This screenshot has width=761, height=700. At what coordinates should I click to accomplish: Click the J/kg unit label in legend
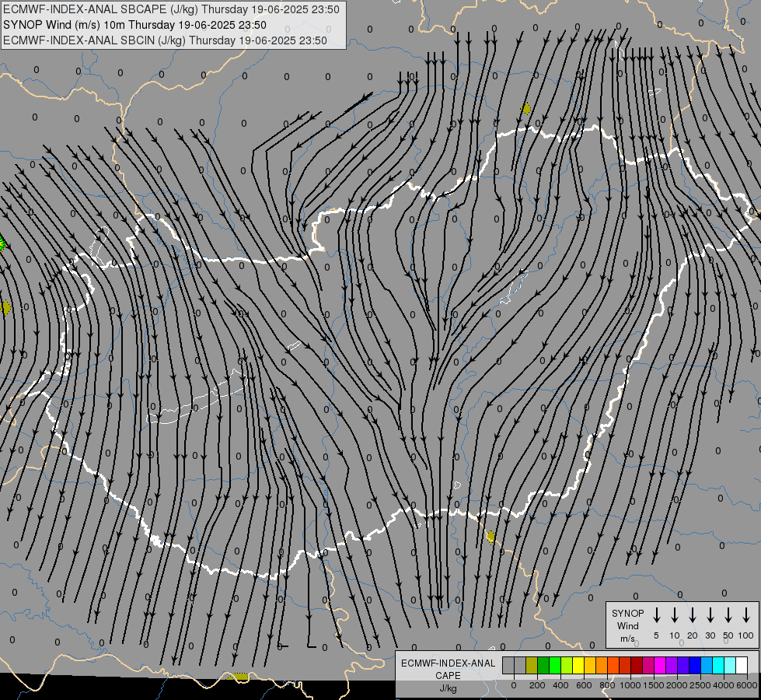(x=448, y=688)
